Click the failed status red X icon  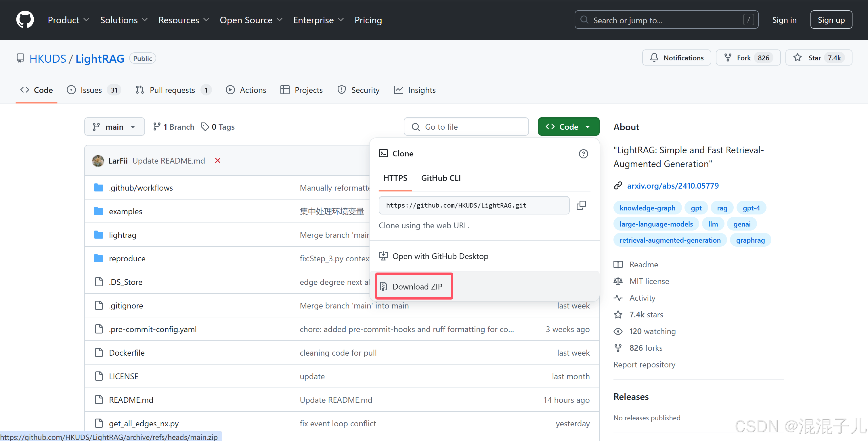click(x=218, y=160)
